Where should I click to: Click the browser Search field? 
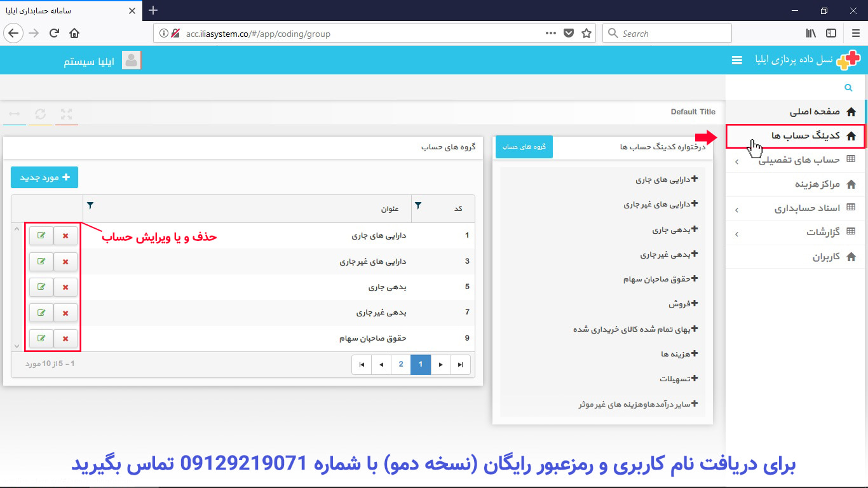[667, 32]
